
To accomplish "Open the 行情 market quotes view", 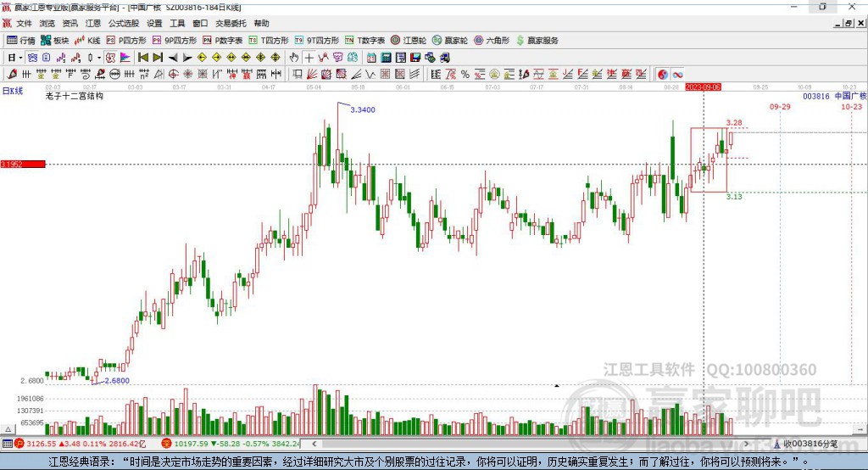I will pyautogui.click(x=20, y=41).
